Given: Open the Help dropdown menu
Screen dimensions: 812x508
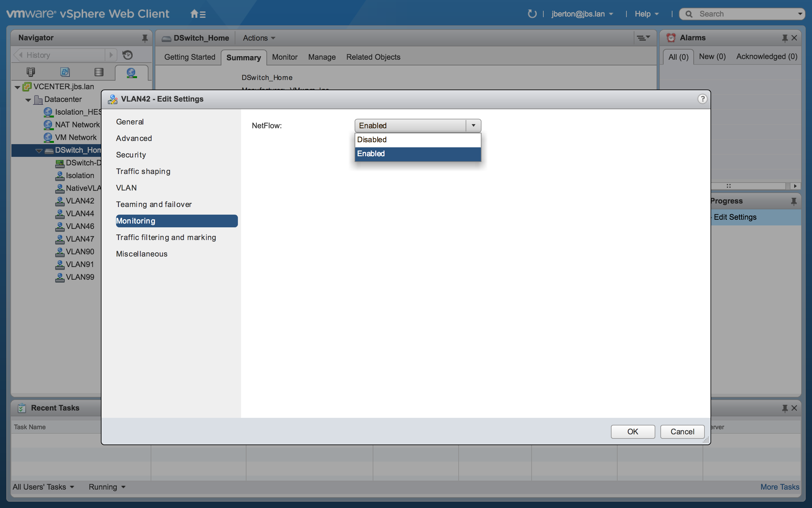Looking at the screenshot, I should pyautogui.click(x=646, y=14).
